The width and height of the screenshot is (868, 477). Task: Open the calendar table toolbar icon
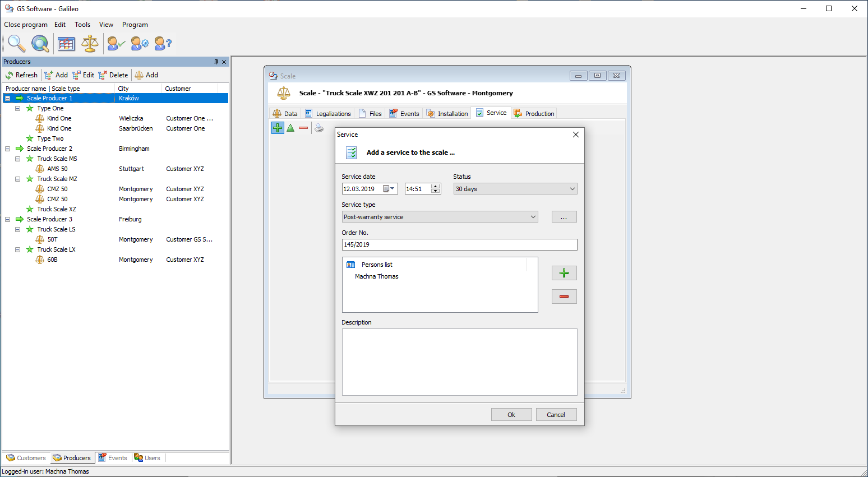click(x=66, y=43)
